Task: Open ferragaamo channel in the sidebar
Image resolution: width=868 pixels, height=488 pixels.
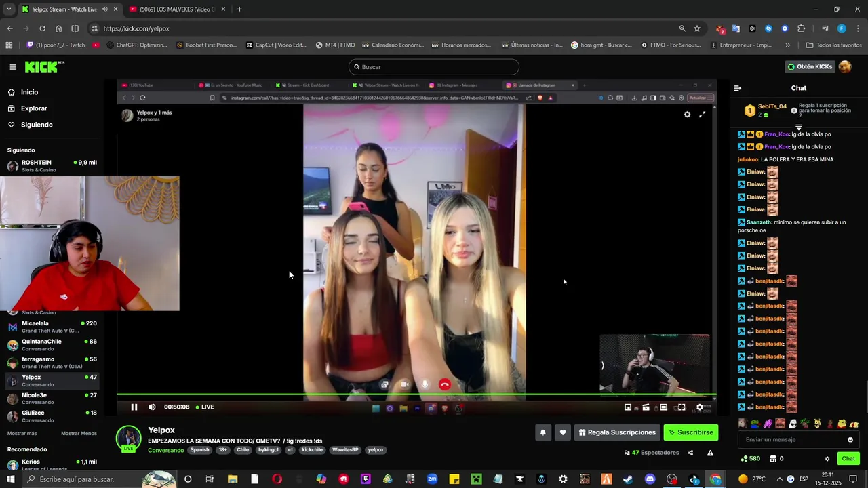Action: (52, 363)
